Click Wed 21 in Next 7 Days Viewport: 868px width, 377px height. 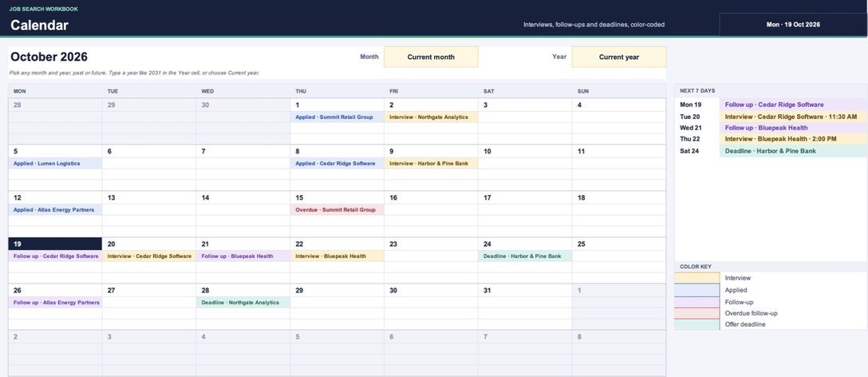click(x=690, y=128)
